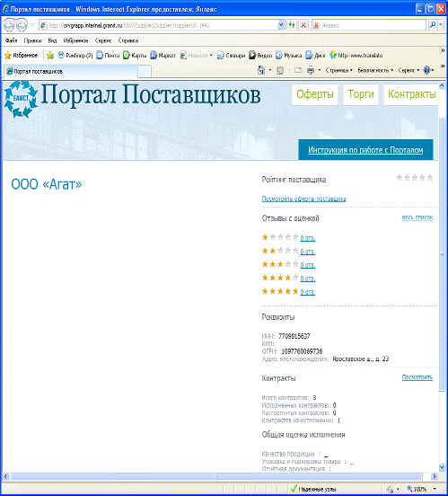Open the zoom level 100% dropdown
This screenshot has width=448, height=496.
tap(435, 489)
